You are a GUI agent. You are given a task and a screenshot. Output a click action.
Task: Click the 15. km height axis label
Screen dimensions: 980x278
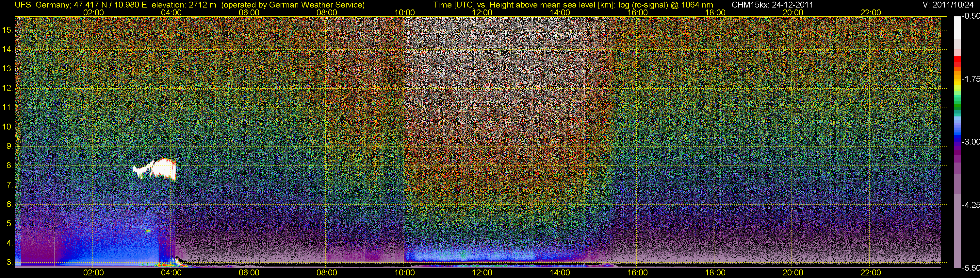7,30
